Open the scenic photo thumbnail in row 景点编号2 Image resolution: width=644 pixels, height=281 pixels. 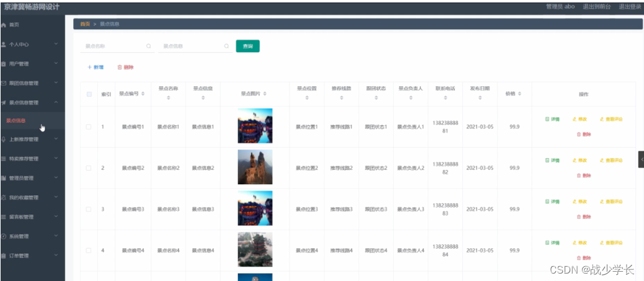tap(255, 167)
